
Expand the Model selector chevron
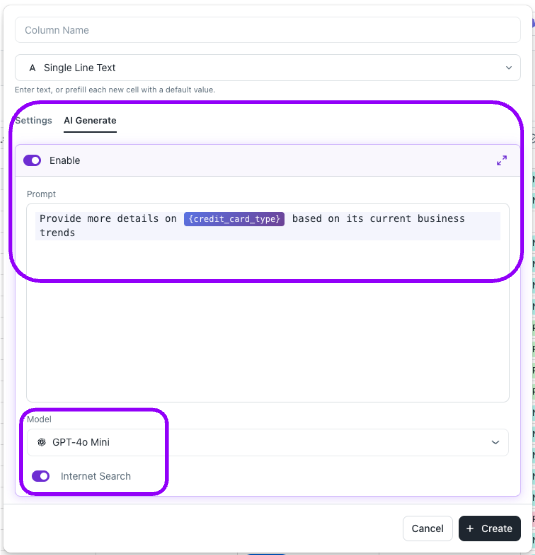[x=495, y=442]
